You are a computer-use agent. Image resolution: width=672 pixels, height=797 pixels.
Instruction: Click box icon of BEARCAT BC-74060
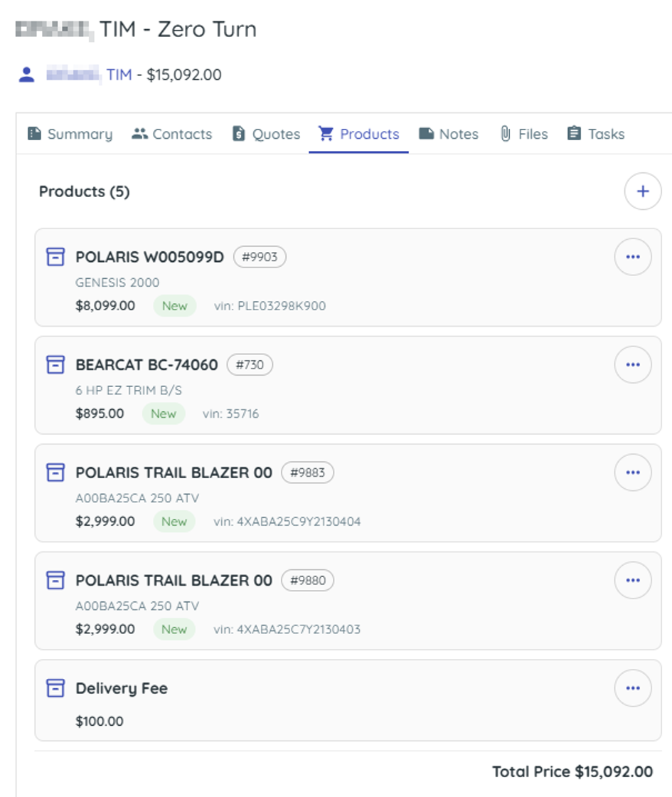tap(55, 364)
